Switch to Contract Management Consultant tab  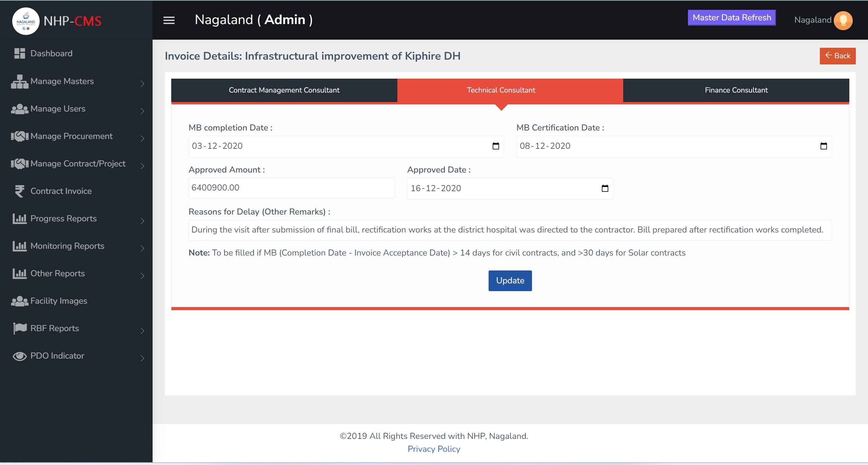(284, 90)
